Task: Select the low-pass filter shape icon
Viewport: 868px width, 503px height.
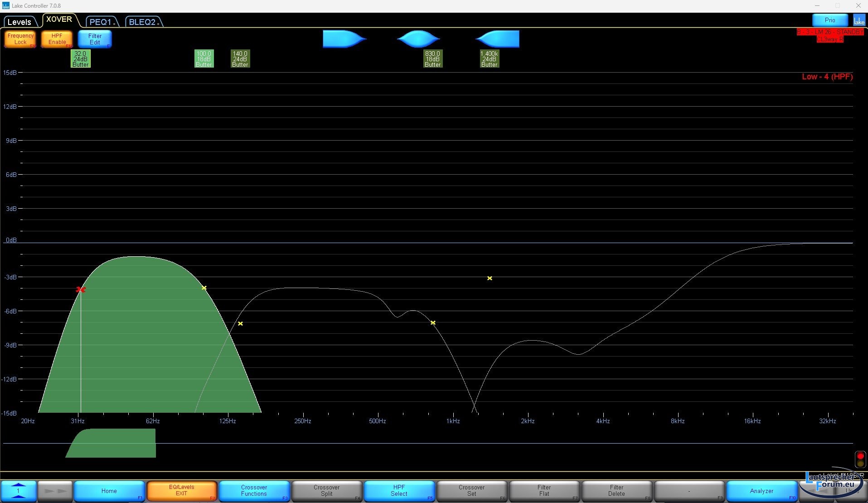Action: (x=344, y=39)
